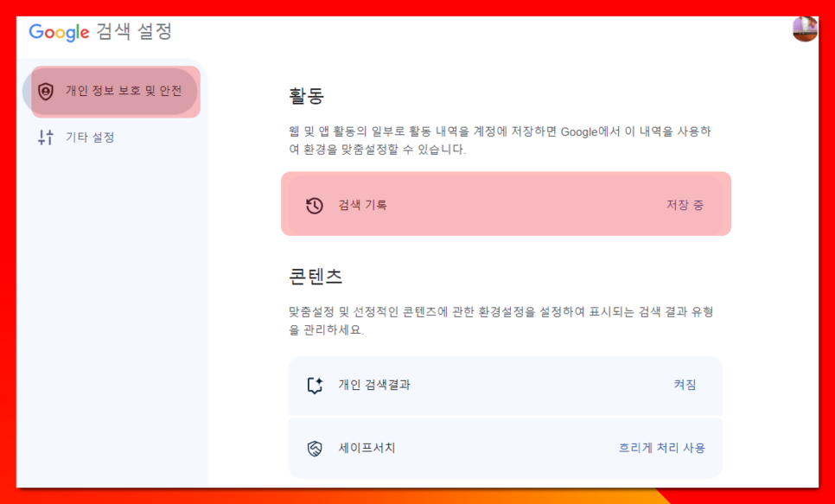Click the 활동 section heading

[x=306, y=96]
